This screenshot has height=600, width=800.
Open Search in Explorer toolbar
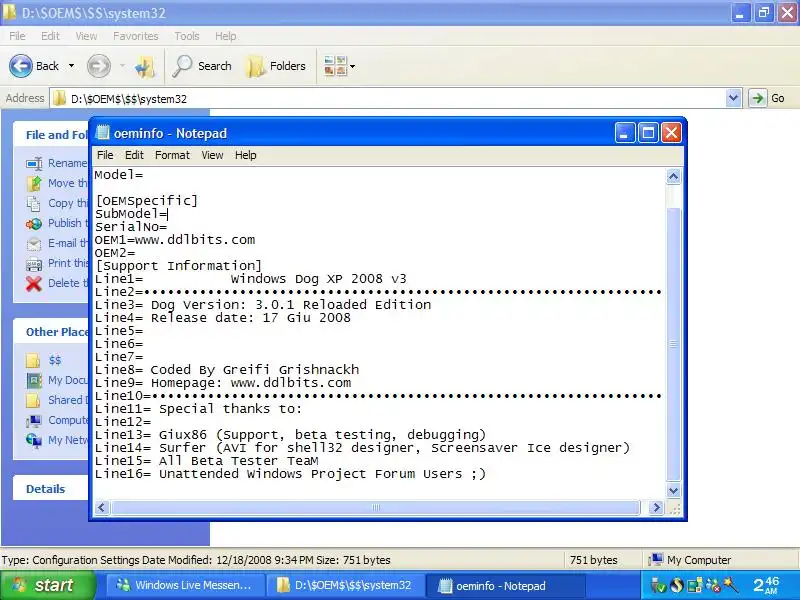coord(202,66)
